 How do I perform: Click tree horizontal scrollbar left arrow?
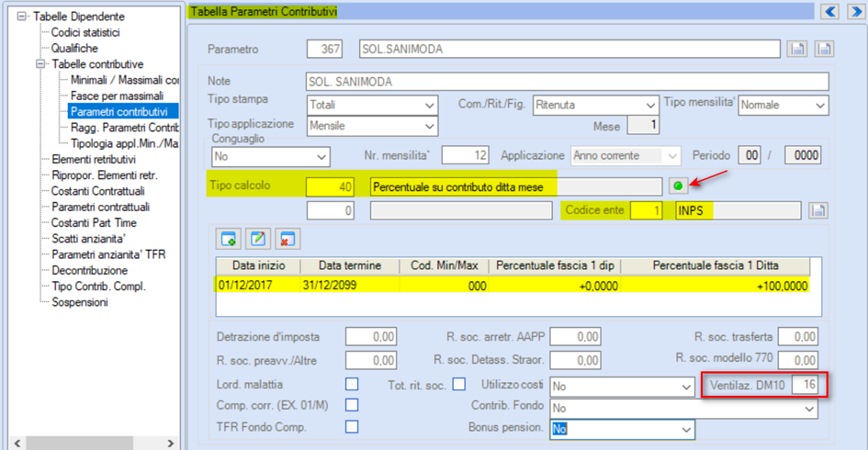[17, 444]
